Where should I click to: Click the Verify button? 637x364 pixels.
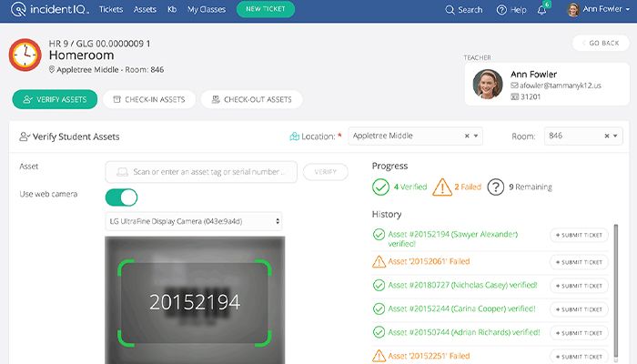click(326, 172)
